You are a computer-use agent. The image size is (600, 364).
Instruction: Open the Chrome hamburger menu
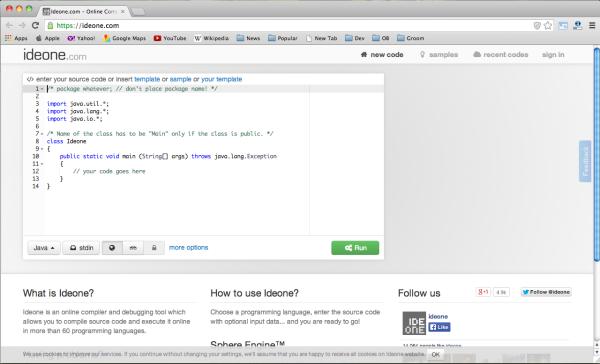click(x=592, y=26)
